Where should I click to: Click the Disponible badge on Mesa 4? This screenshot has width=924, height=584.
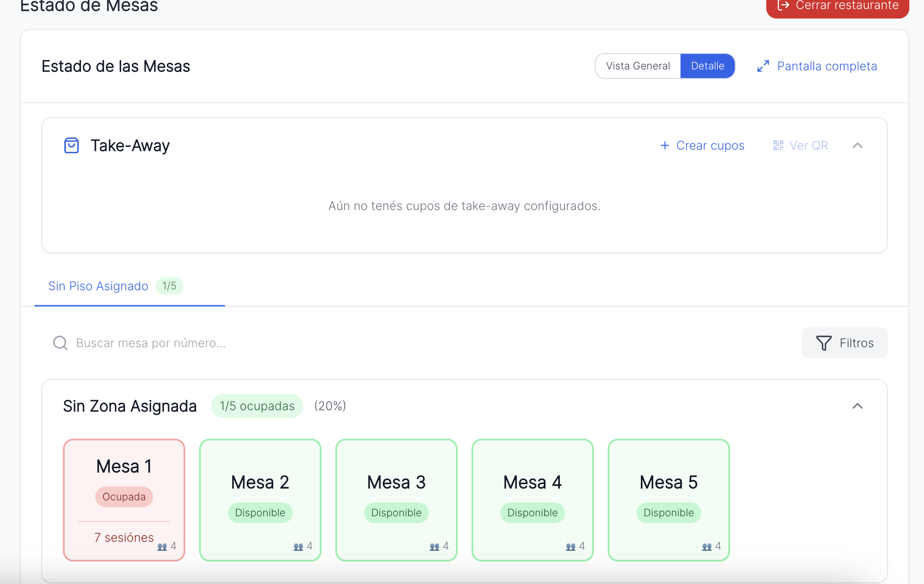pos(533,513)
